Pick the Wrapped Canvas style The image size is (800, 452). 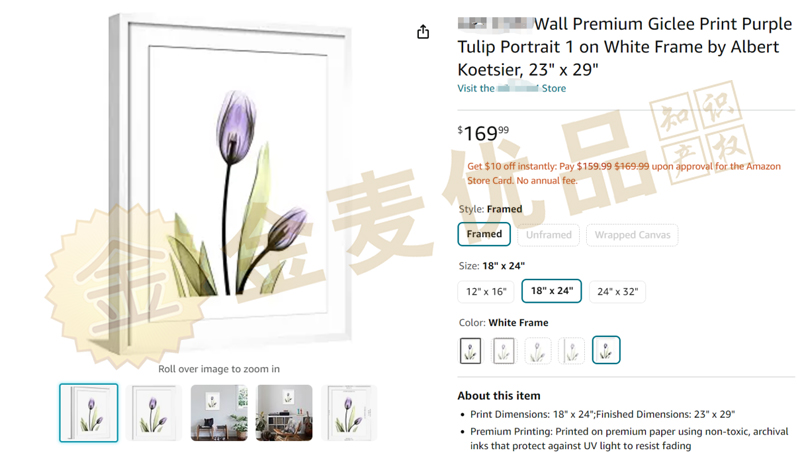pos(632,235)
